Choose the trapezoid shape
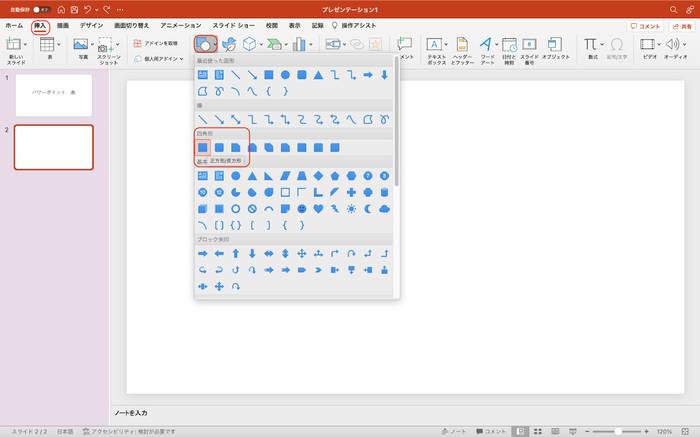 click(302, 176)
